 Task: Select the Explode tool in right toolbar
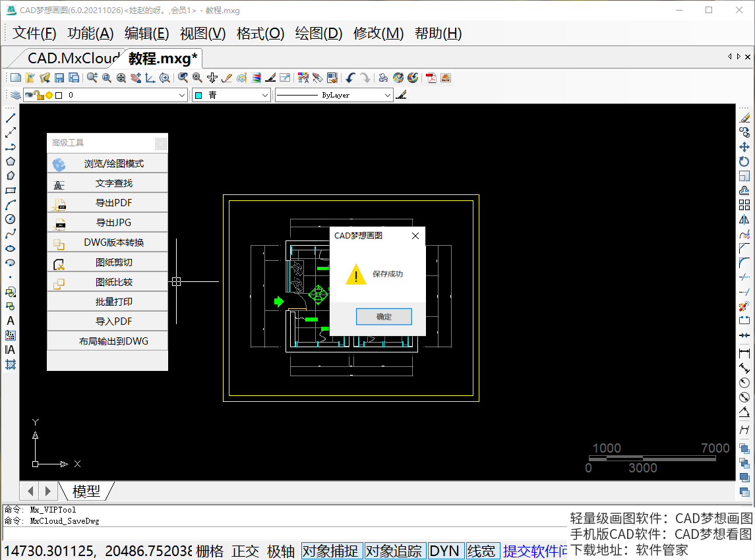744,306
